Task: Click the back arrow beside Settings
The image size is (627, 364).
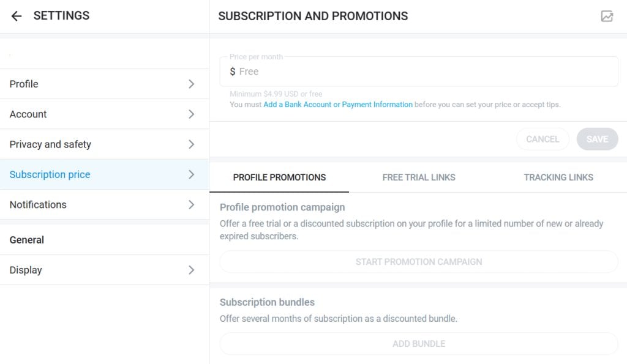Action: click(17, 17)
